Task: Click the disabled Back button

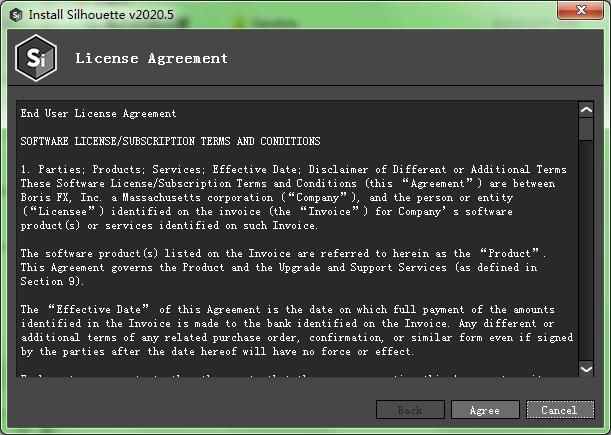Action: 410,410
